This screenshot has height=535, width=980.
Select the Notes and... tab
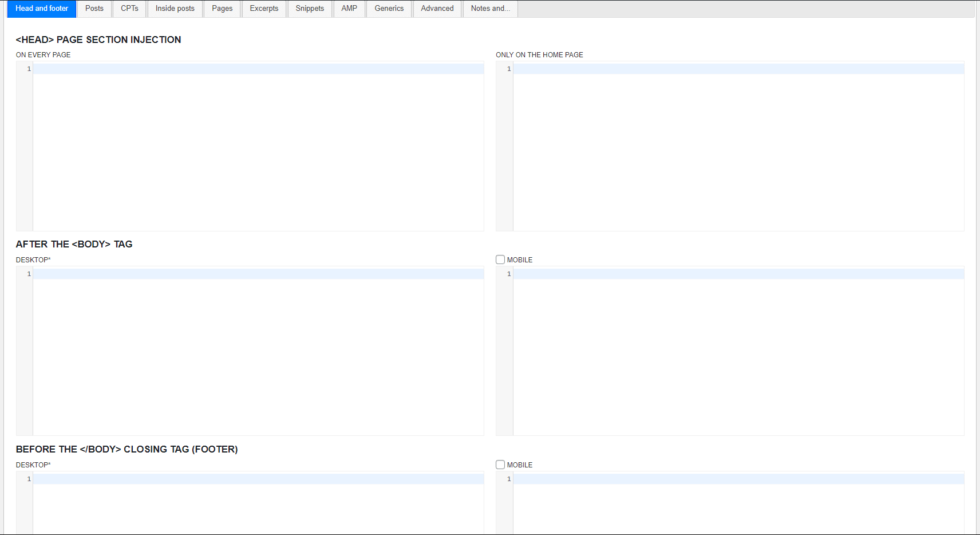pos(490,9)
